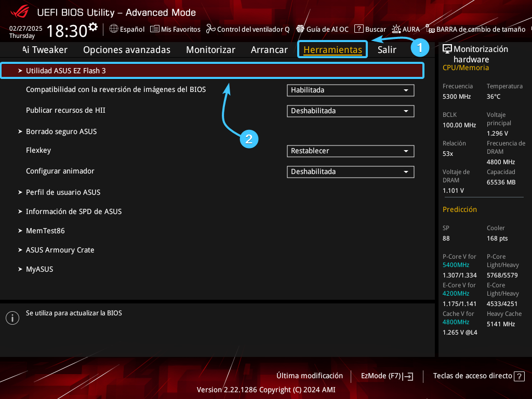The width and height of the screenshot is (532, 399).
Task: Click the hardware monitor screen icon
Action: point(447,49)
